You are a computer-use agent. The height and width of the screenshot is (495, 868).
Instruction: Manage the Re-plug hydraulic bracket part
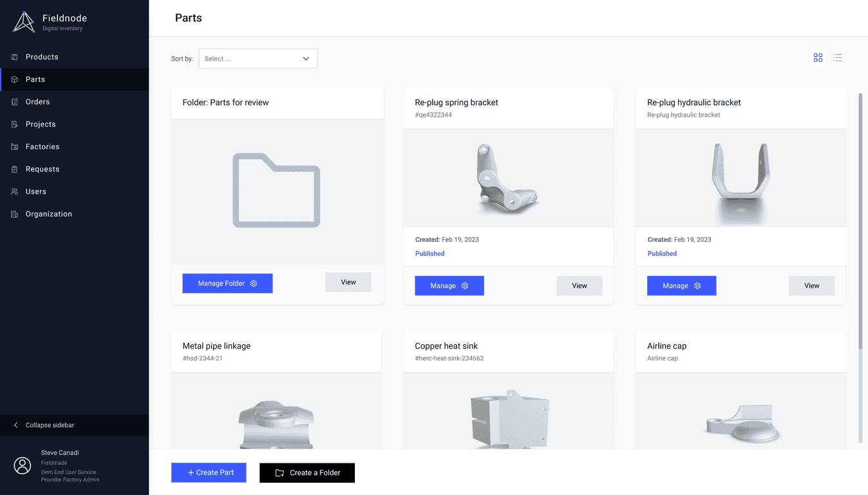coord(681,286)
